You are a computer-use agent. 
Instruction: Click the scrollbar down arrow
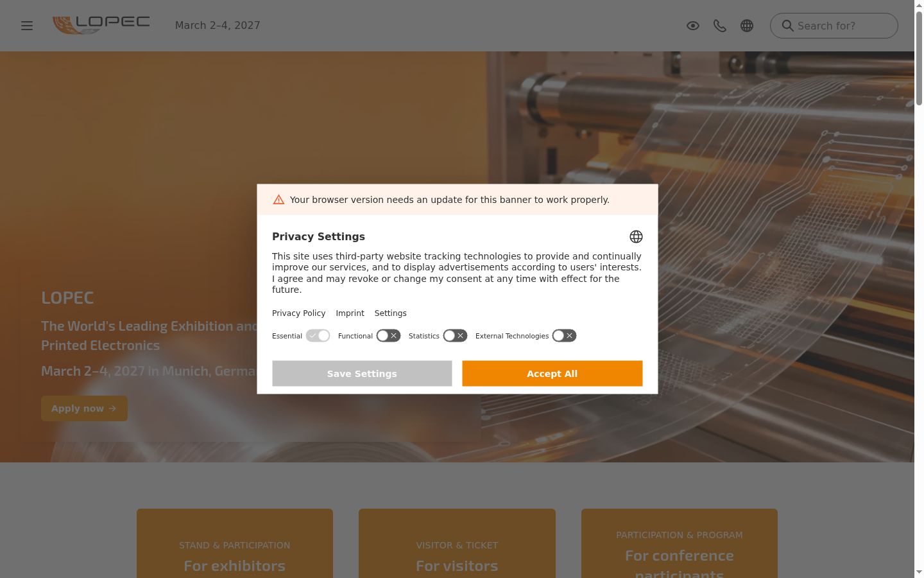tap(919, 572)
